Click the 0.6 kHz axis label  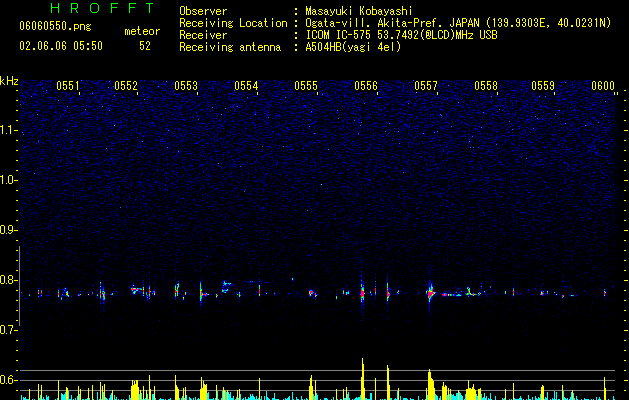[8, 380]
